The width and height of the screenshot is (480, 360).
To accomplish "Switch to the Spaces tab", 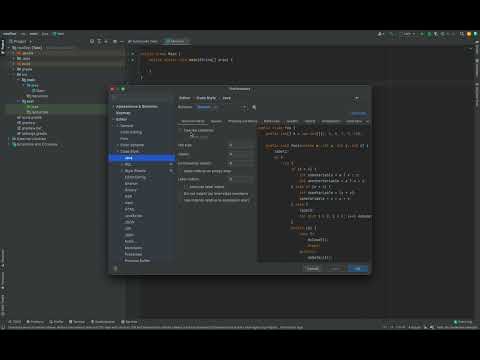I will click(216, 121).
